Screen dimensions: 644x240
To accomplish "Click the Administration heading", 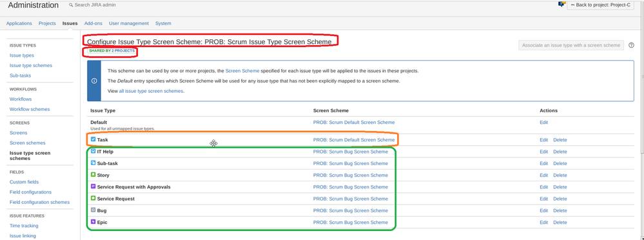I will click(x=34, y=5).
